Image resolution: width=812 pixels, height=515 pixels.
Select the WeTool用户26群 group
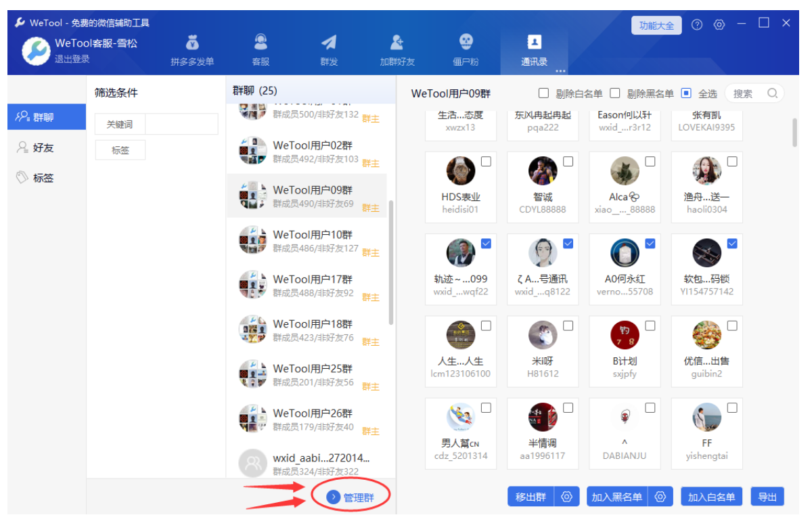tap(307, 419)
